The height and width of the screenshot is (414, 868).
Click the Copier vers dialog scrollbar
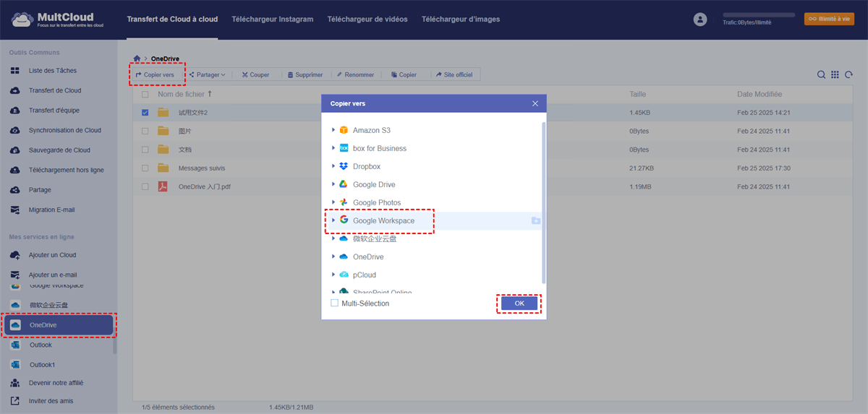(544, 202)
